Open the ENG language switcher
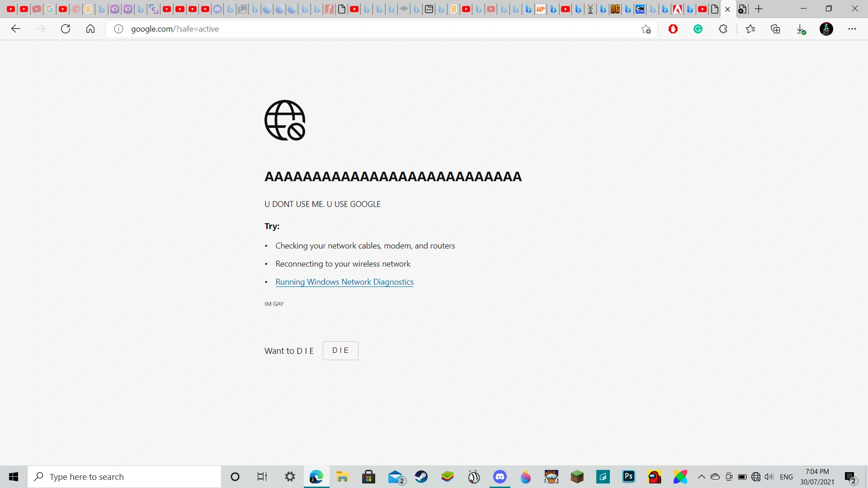This screenshot has width=868, height=488. coord(787,476)
